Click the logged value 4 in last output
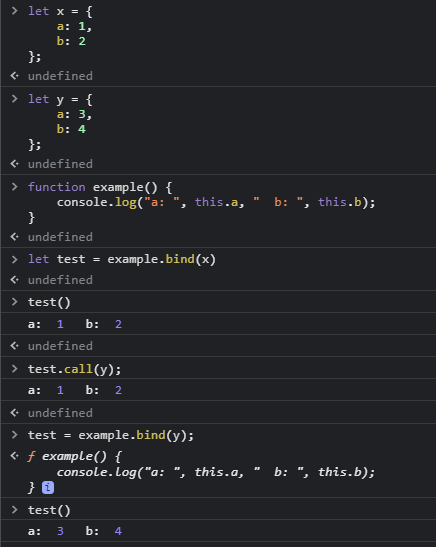The image size is (436, 547). tap(118, 531)
